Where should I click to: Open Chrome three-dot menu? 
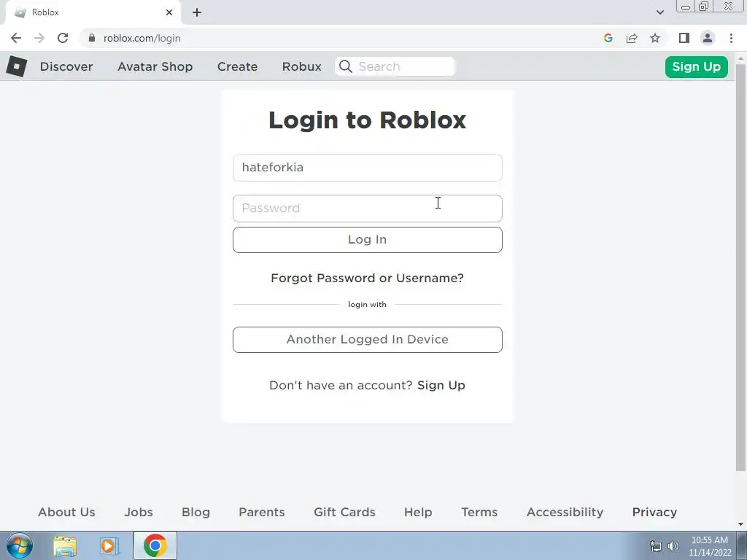coord(731,38)
